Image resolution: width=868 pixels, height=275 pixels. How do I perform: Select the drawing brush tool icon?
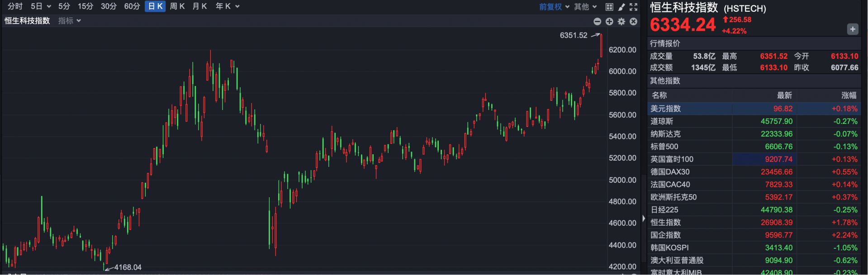[x=621, y=7]
